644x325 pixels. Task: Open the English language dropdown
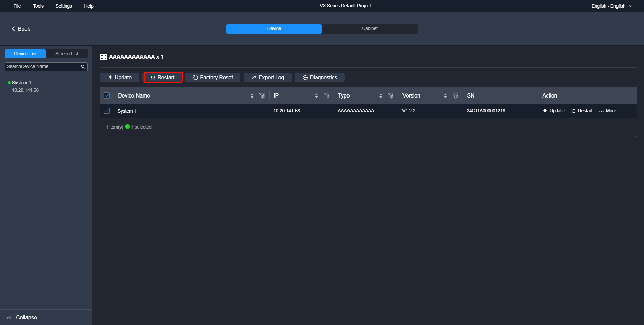[x=611, y=6]
